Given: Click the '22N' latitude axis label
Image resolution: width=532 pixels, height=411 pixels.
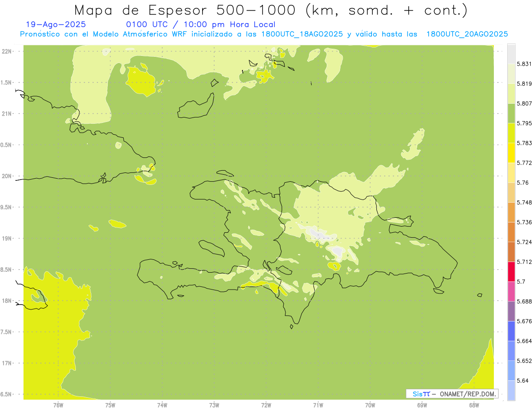Looking at the screenshot, I should click(7, 51).
